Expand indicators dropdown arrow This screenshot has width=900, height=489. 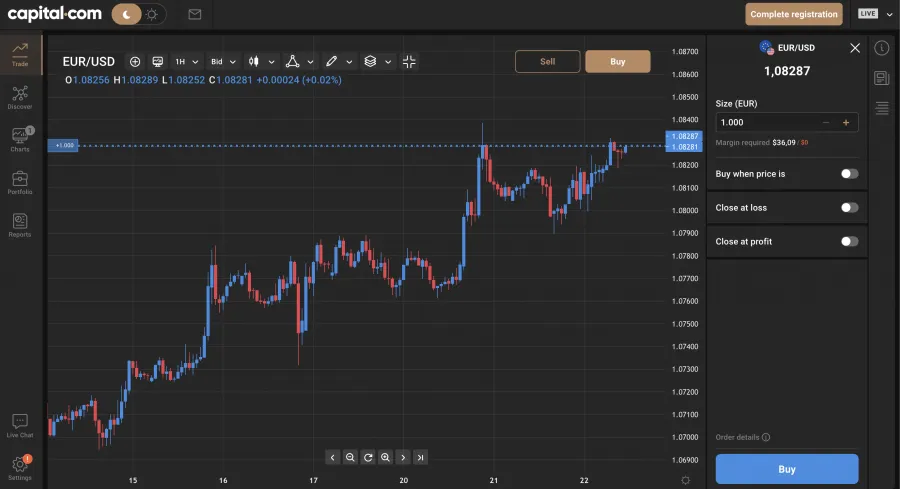[311, 62]
